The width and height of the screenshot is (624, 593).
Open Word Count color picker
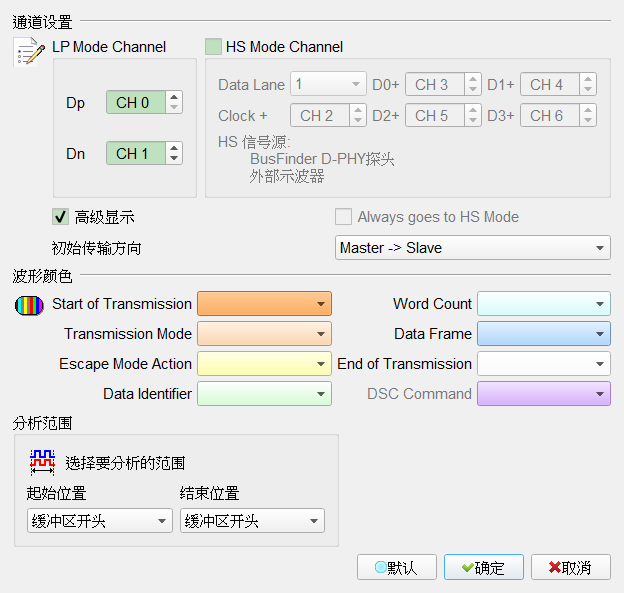544,304
